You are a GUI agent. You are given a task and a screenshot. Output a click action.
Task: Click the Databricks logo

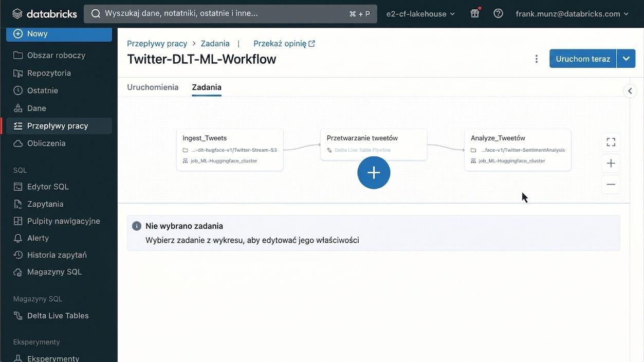point(44,14)
